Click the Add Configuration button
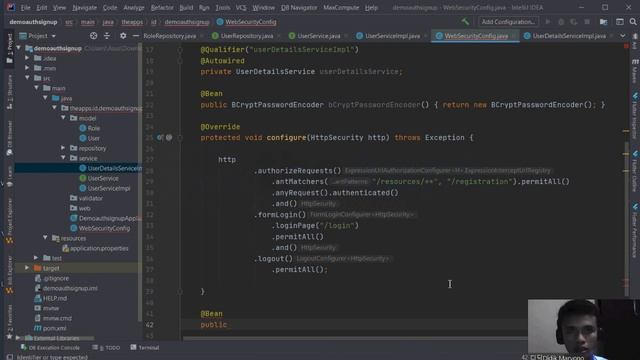The height and width of the screenshot is (360, 640). coord(508,22)
